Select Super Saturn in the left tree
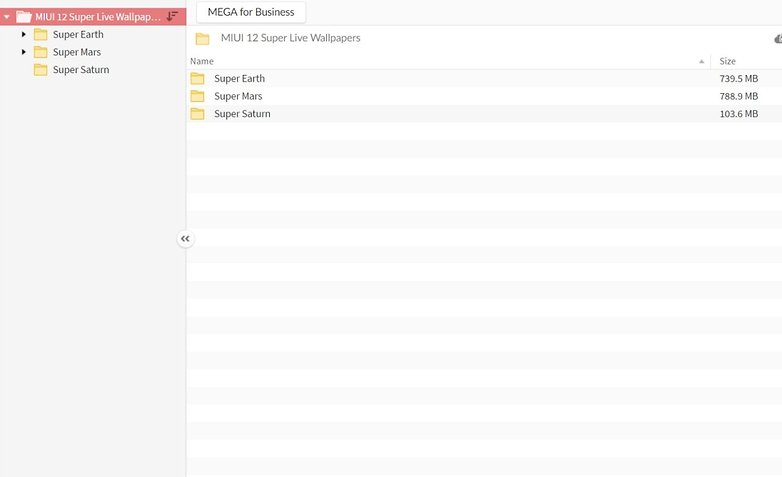This screenshot has width=782, height=477. tap(81, 70)
